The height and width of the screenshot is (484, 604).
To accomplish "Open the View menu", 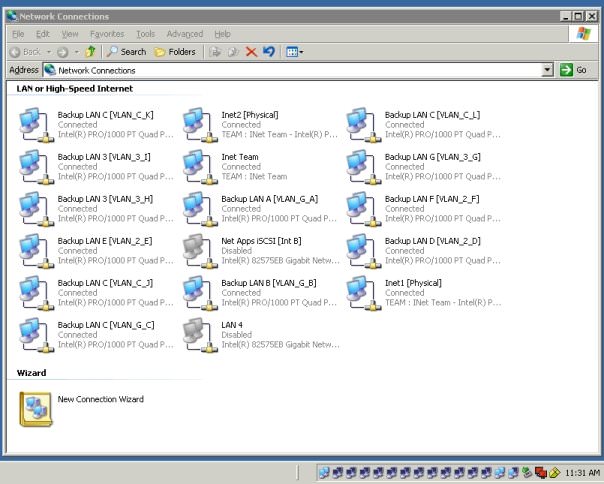I will (70, 34).
